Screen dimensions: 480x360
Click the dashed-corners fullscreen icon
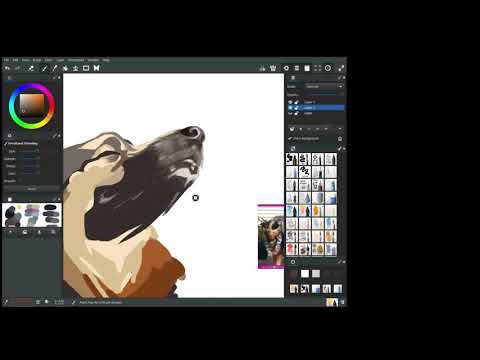tap(317, 68)
